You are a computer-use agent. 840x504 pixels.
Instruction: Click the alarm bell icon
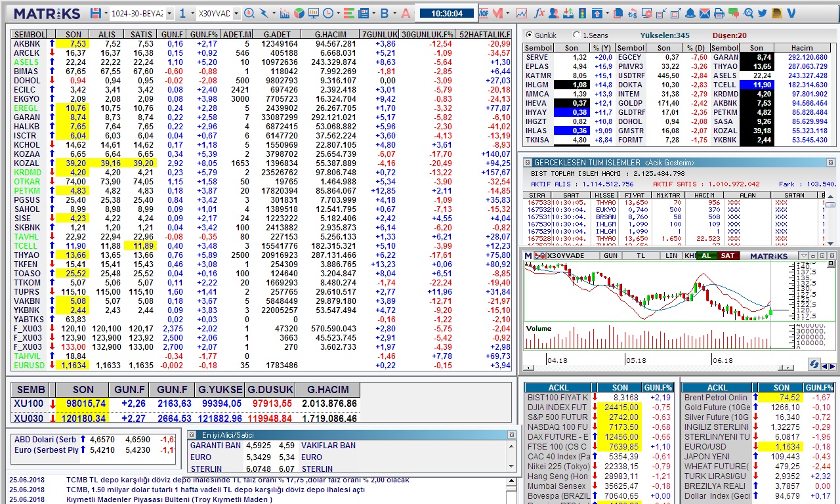click(690, 13)
